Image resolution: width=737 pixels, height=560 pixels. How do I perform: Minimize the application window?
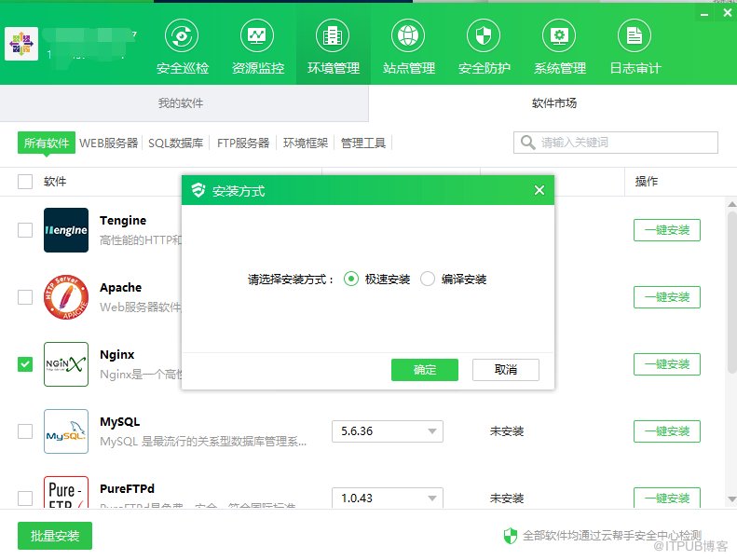[704, 14]
